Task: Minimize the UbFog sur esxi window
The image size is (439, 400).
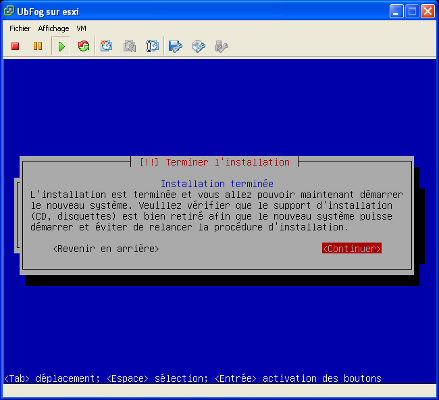Action: click(x=396, y=12)
